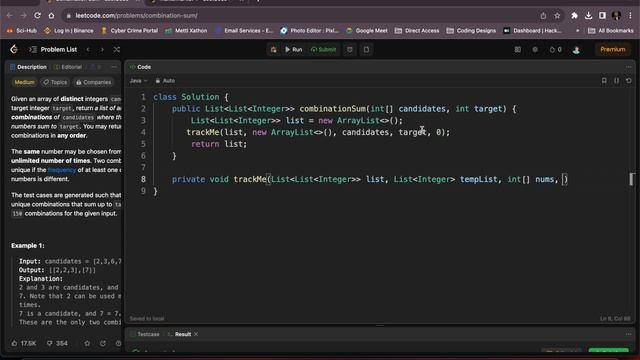Toggle the browser side panel icon
Image resolution: width=640 pixels, height=360 pixels.
602,16
